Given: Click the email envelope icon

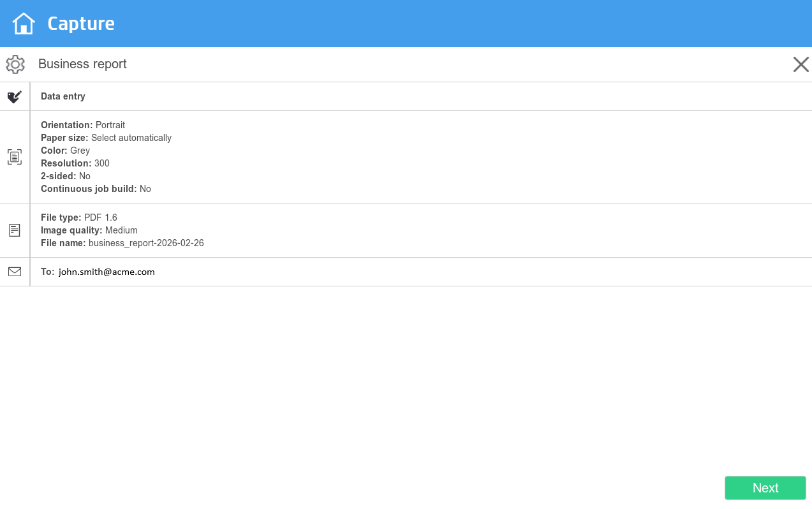Looking at the screenshot, I should click(x=15, y=272).
